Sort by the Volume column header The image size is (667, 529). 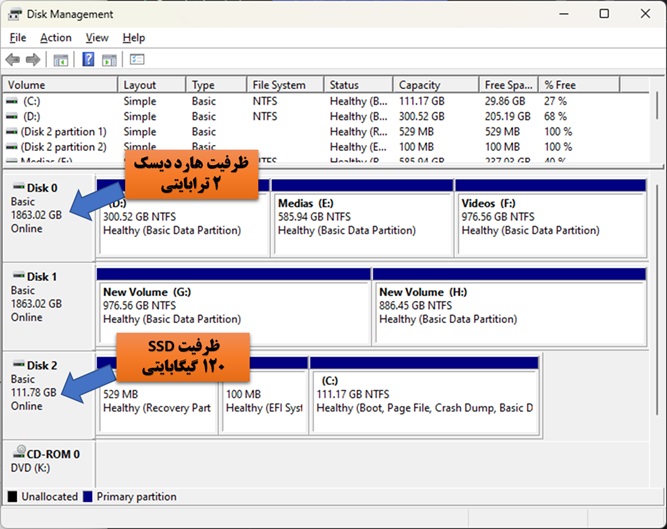(x=60, y=85)
